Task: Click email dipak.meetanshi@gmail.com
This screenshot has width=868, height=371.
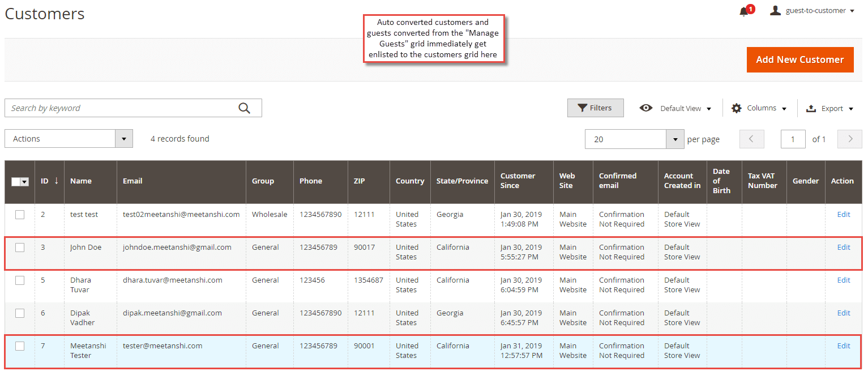Action: [172, 313]
